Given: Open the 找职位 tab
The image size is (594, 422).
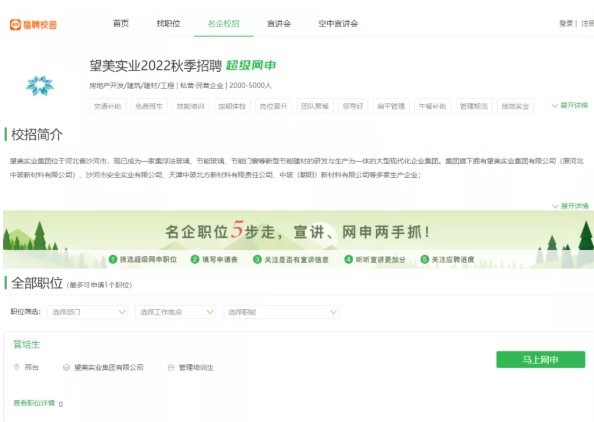Looking at the screenshot, I should click(x=168, y=23).
